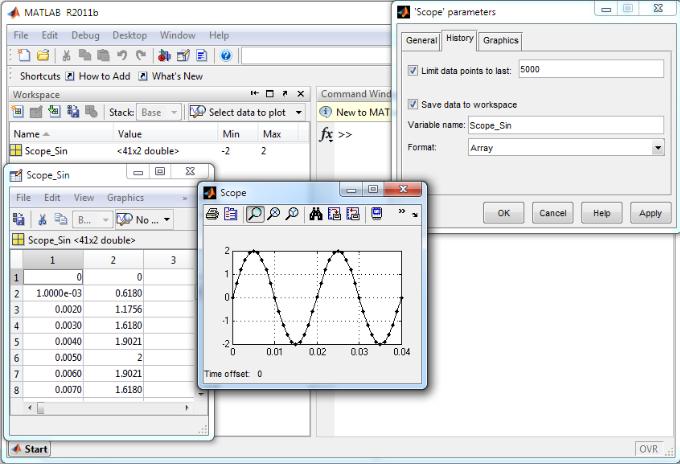Click Cancel in Scope parameters dialog
Screen dimensions: 680x464
pos(552,213)
